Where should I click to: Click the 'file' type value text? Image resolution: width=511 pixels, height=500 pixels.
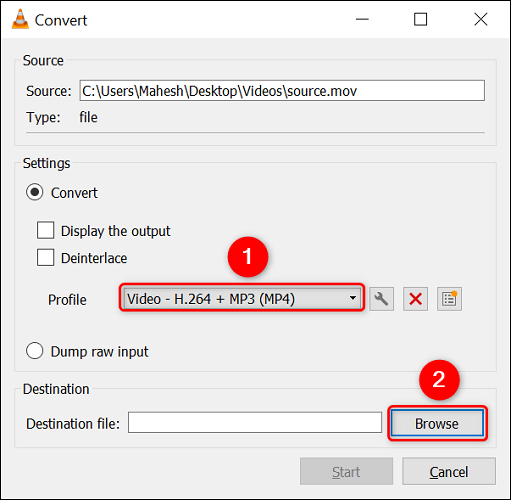(x=88, y=117)
